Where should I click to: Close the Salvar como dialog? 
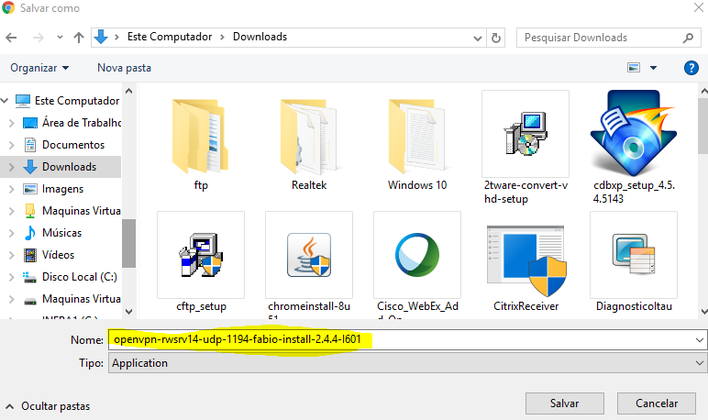point(698,7)
